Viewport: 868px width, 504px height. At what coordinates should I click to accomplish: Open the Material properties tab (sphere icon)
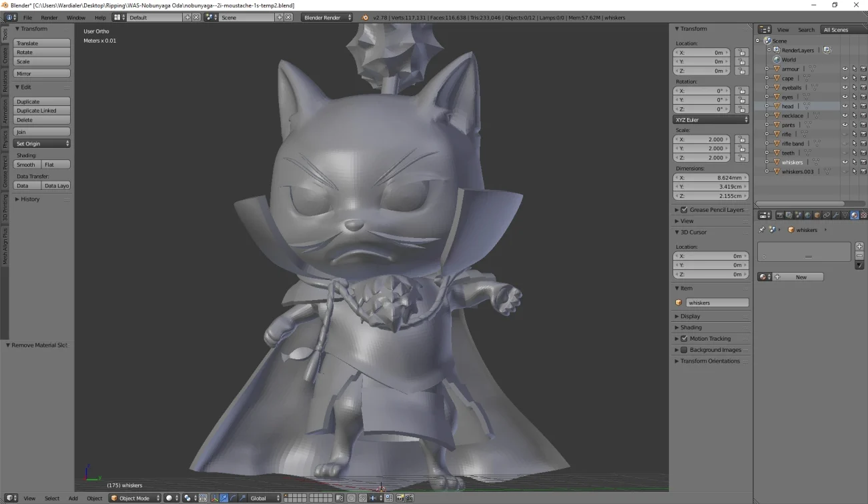[x=855, y=215]
